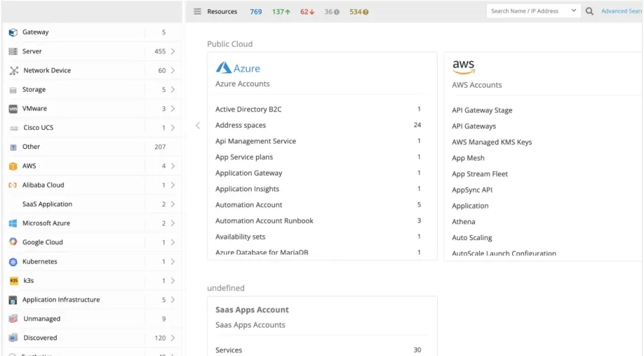The width and height of the screenshot is (644, 356).
Task: Select the Alibaba Cloud category row
Action: (92, 186)
